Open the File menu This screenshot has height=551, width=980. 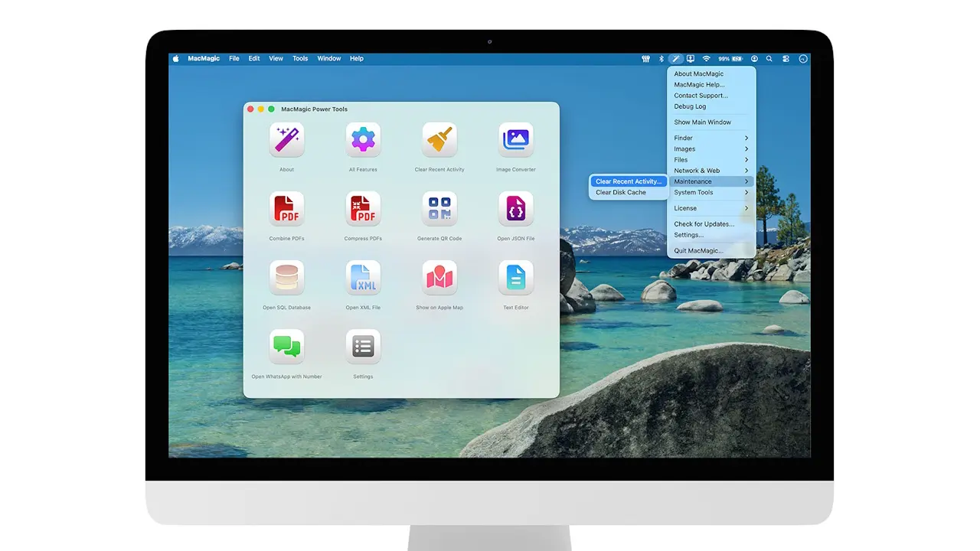(234, 58)
